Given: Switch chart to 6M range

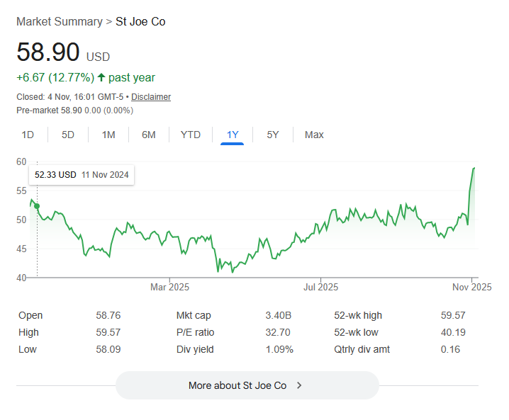Looking at the screenshot, I should click(149, 135).
